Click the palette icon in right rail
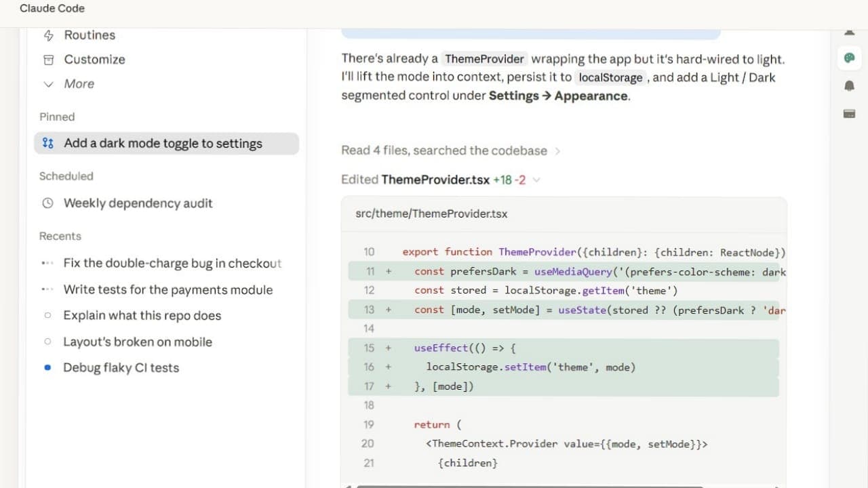Screen dimensions: 868x488 click(x=849, y=58)
